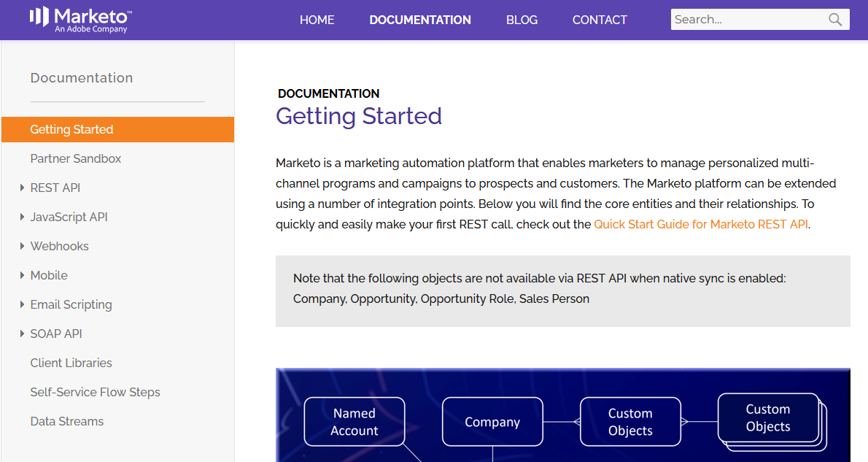Screen dimensions: 868x462
Task: Expand the Webhooks section arrow
Action: (22, 246)
